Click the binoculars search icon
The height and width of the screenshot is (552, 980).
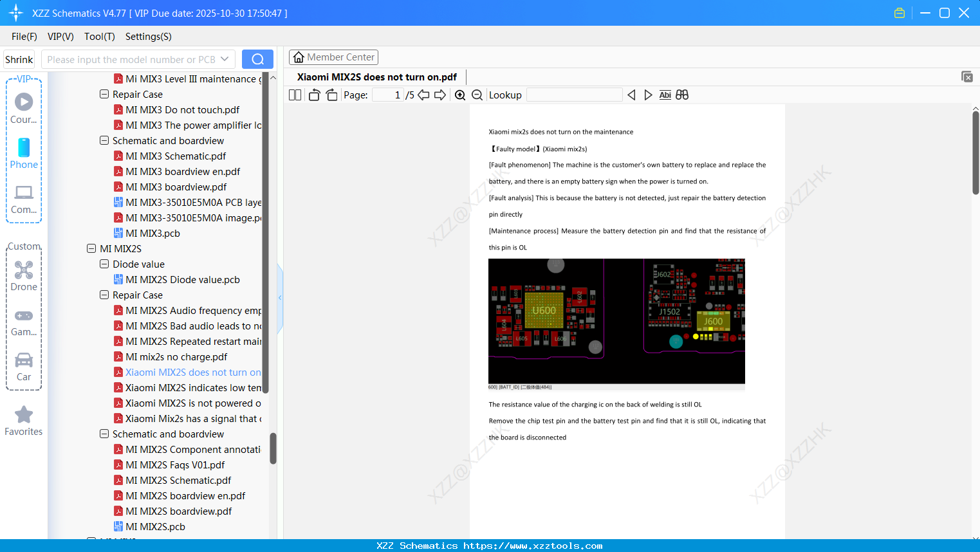click(682, 95)
